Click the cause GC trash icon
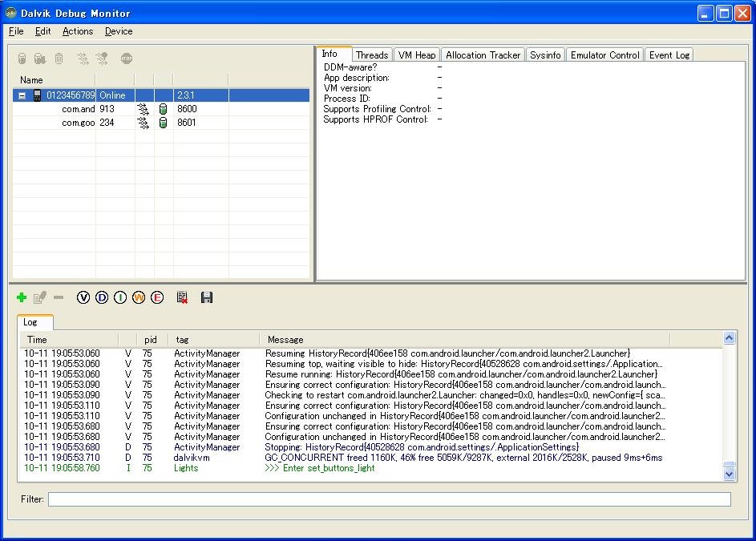 [x=59, y=59]
